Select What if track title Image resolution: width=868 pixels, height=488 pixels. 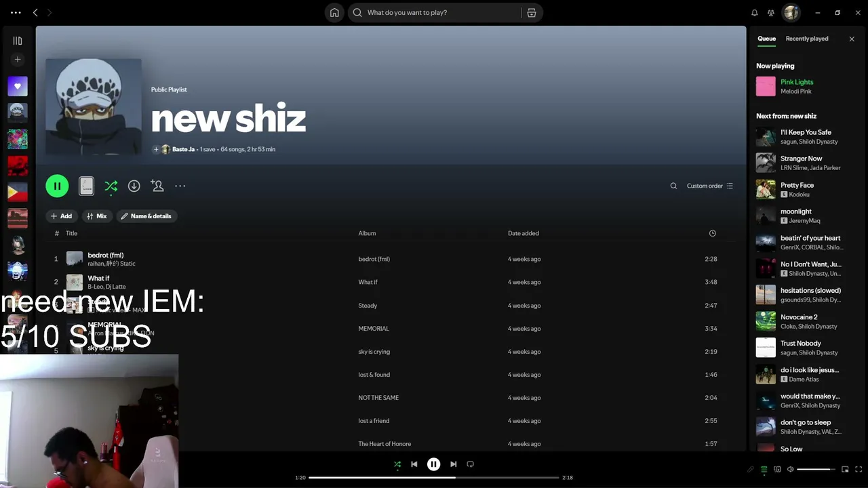[x=98, y=278]
